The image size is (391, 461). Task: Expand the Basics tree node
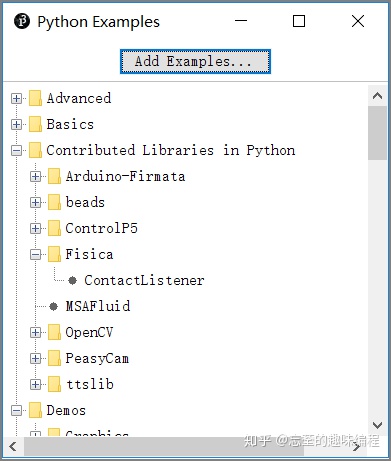(x=16, y=125)
